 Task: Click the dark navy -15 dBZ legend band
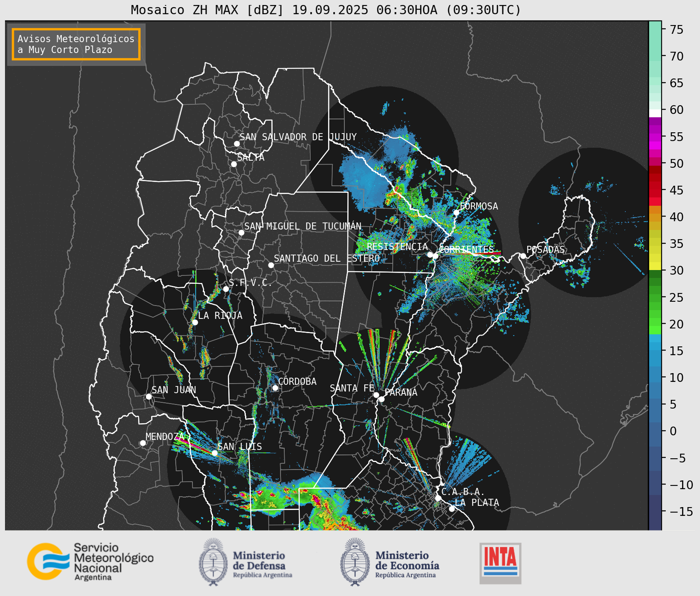click(655, 512)
